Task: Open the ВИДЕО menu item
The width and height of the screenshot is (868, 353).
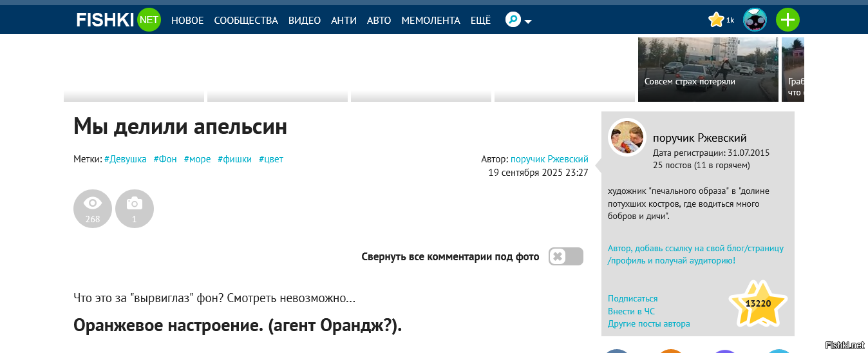Action: pyautogui.click(x=305, y=21)
